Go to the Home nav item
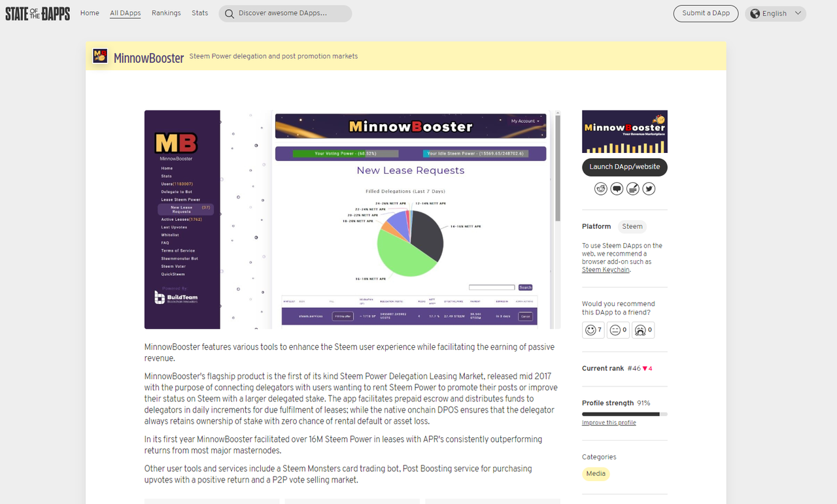The width and height of the screenshot is (837, 504). (90, 13)
